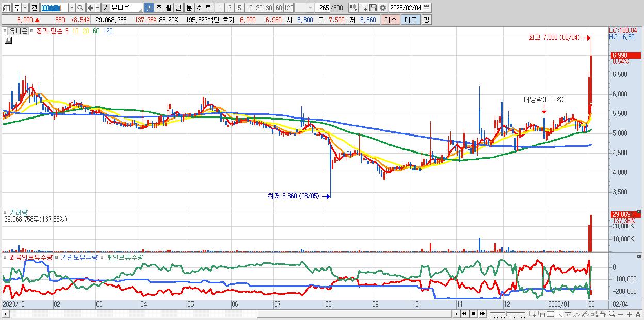Select the 초 (second) period toggle
Image resolution: width=644 pixels, height=320 pixels.
pos(199,8)
